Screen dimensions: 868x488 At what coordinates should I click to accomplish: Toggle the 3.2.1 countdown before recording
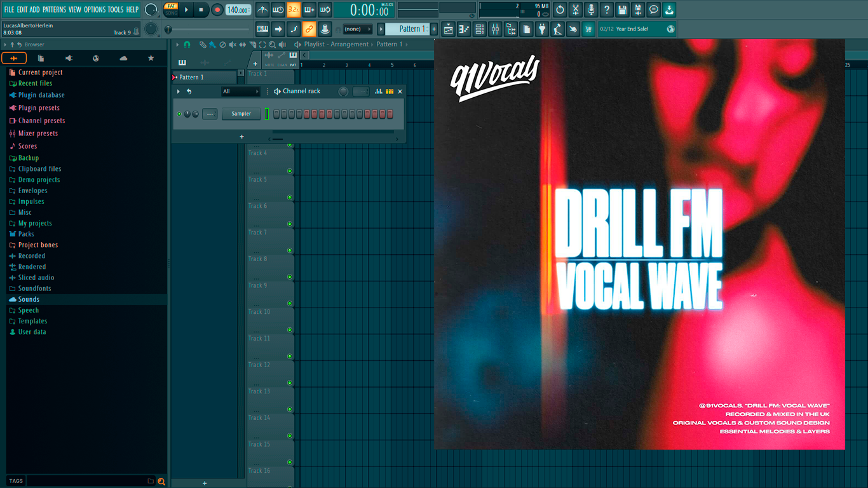(x=294, y=10)
